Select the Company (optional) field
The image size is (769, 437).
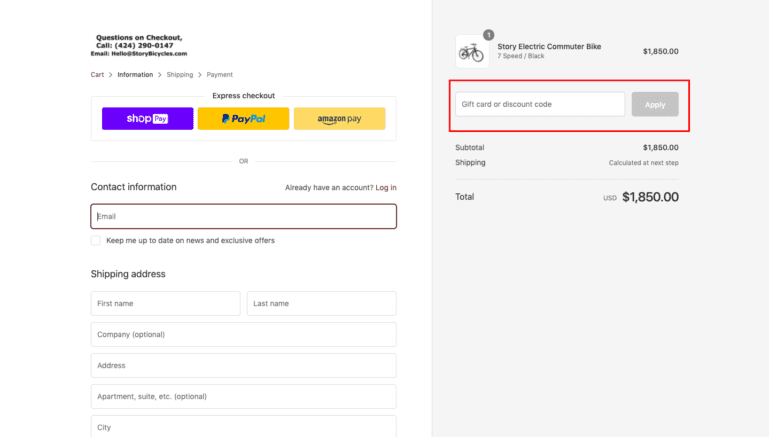coord(243,334)
